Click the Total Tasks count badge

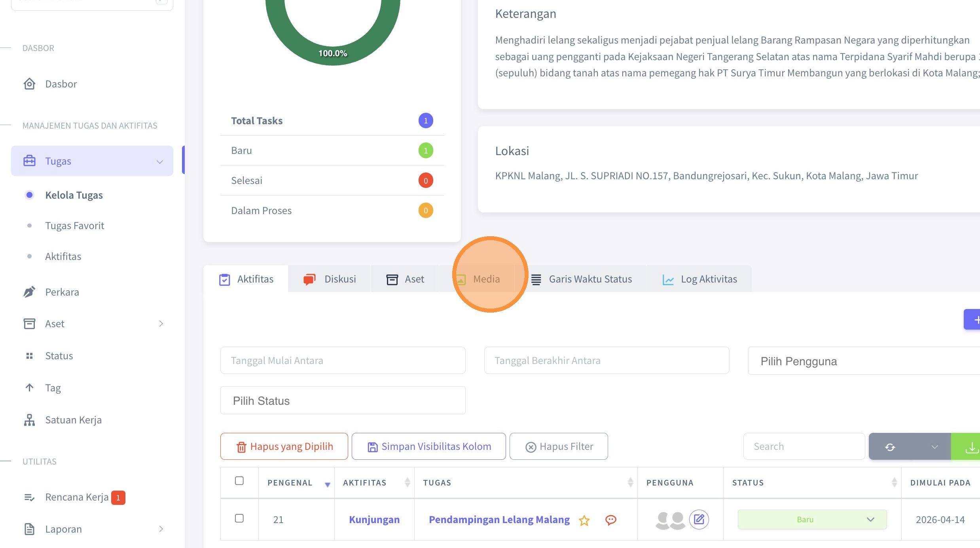pos(426,121)
